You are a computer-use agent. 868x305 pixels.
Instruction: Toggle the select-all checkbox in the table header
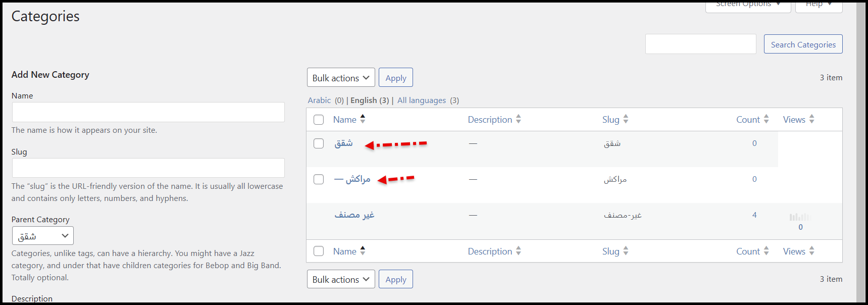pos(319,120)
